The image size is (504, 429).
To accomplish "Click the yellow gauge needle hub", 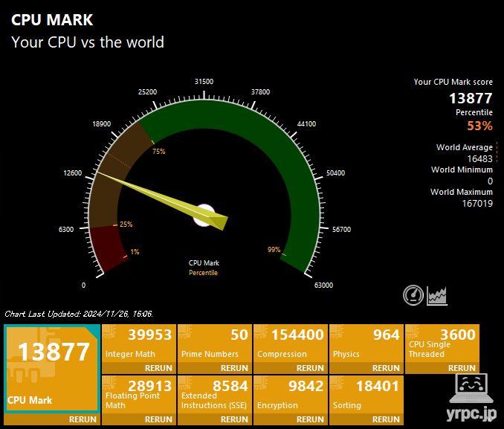I will (x=204, y=214).
